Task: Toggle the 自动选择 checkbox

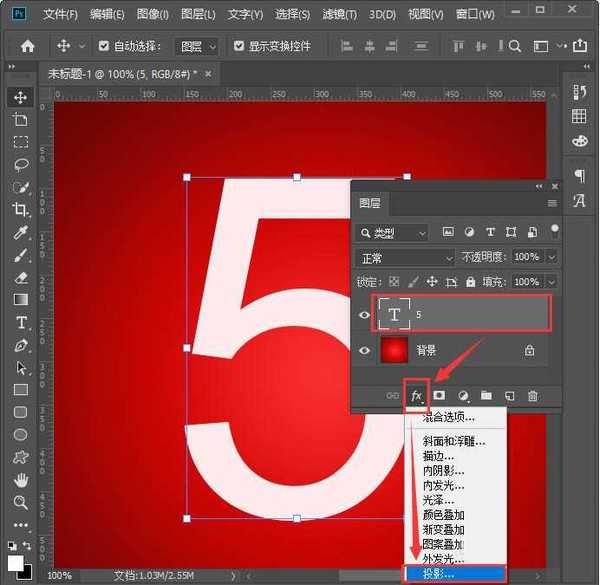Action: (x=104, y=46)
